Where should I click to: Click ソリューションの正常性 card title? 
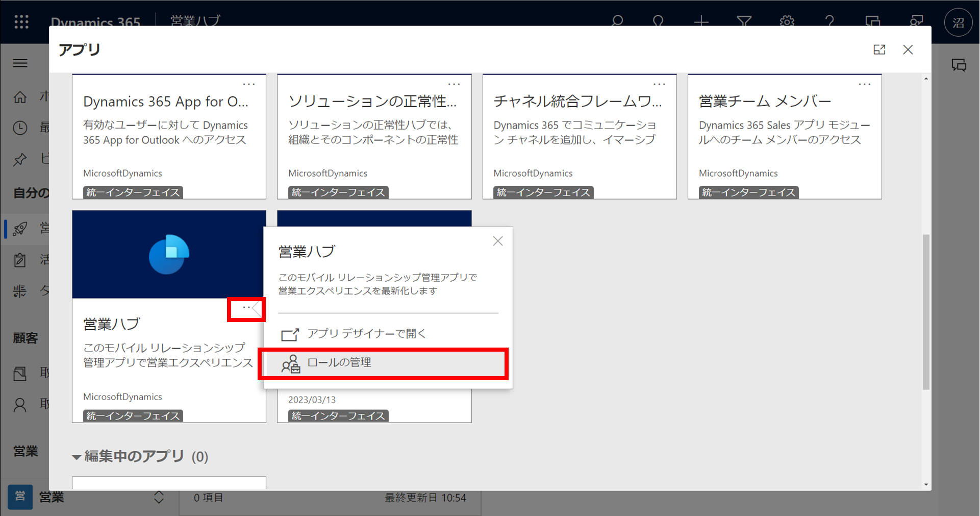(372, 101)
